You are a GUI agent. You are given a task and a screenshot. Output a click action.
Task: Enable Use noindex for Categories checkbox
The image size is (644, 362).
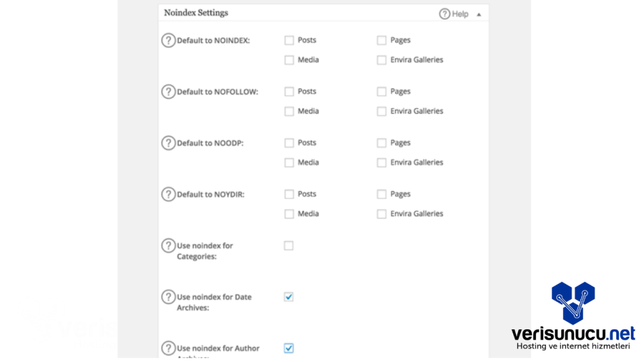[289, 246]
